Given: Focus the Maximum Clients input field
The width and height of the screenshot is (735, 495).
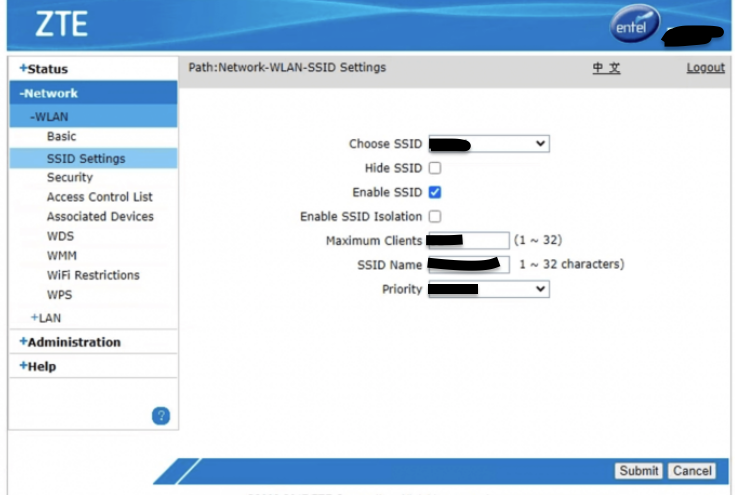Looking at the screenshot, I should pos(469,240).
